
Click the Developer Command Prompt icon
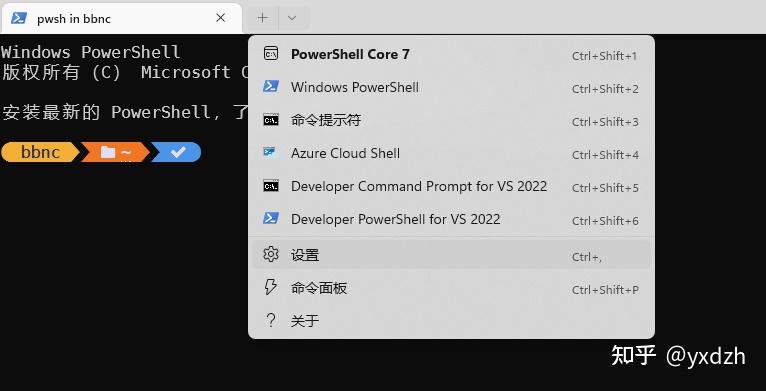pyautogui.click(x=271, y=186)
